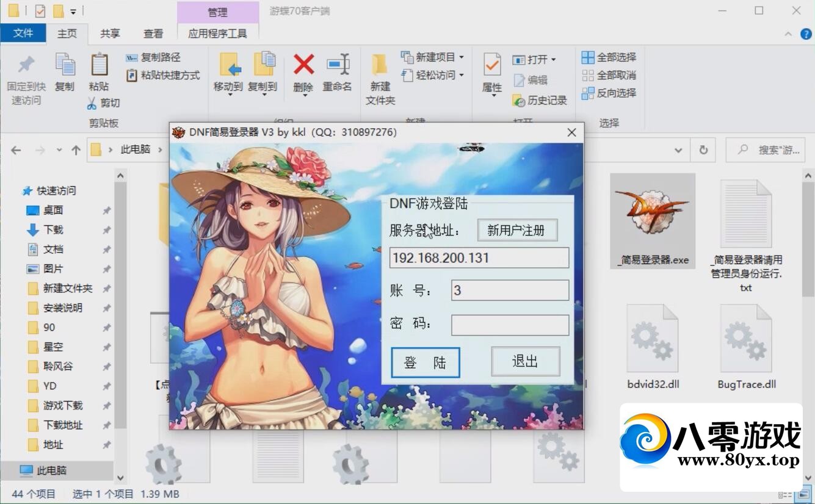Image resolution: width=815 pixels, height=504 pixels.
Task: Select Downloads (下载) in Quick Access
Action: pyautogui.click(x=53, y=230)
